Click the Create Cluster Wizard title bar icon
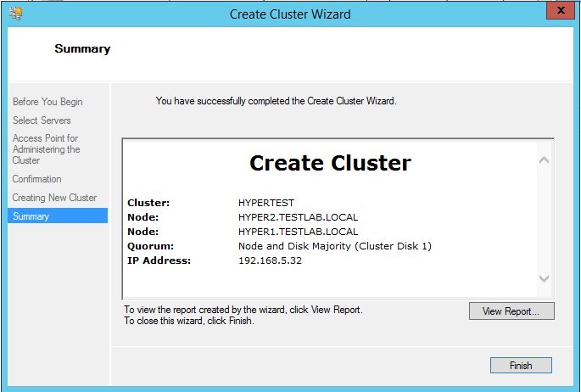 coord(16,14)
